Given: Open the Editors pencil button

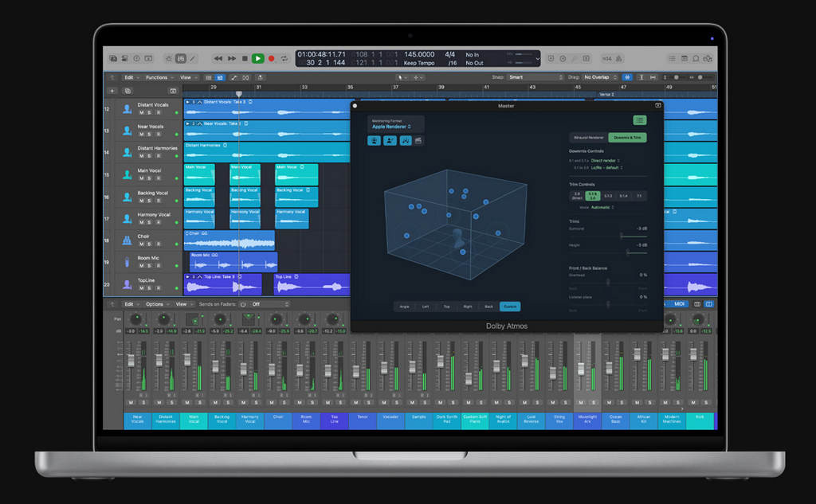Looking at the screenshot, I should coord(193,59).
